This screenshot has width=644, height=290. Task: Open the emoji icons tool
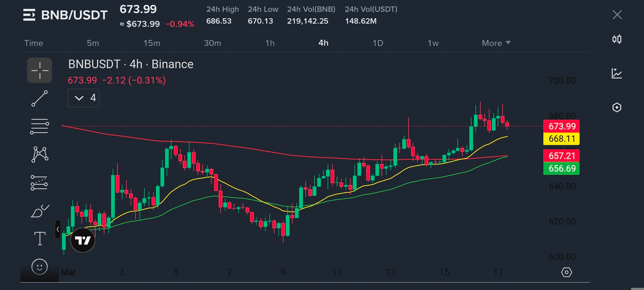coord(39,267)
